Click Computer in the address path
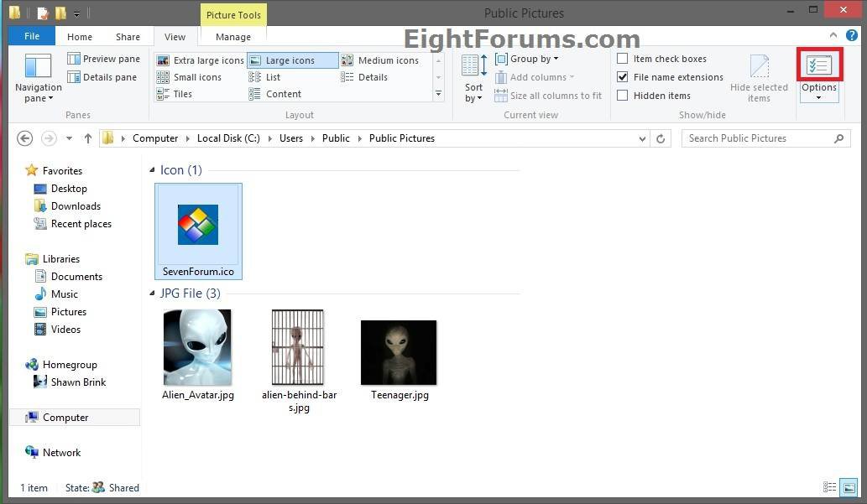This screenshot has width=867, height=504. [155, 138]
